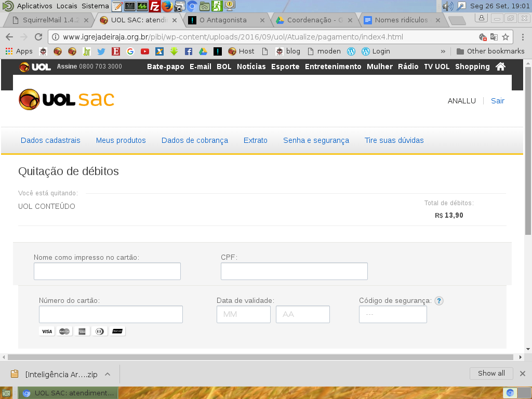
Task: Click the AA expiry year field
Action: [303, 314]
